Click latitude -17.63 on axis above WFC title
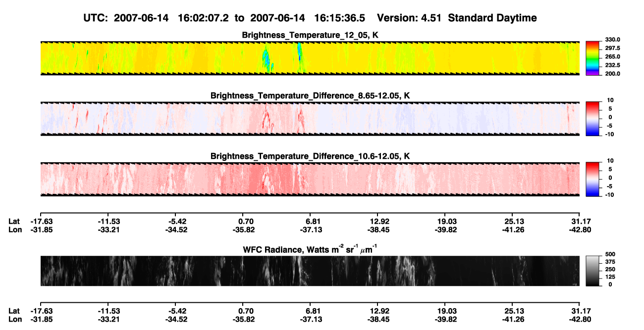644x330 pixels. 41,221
